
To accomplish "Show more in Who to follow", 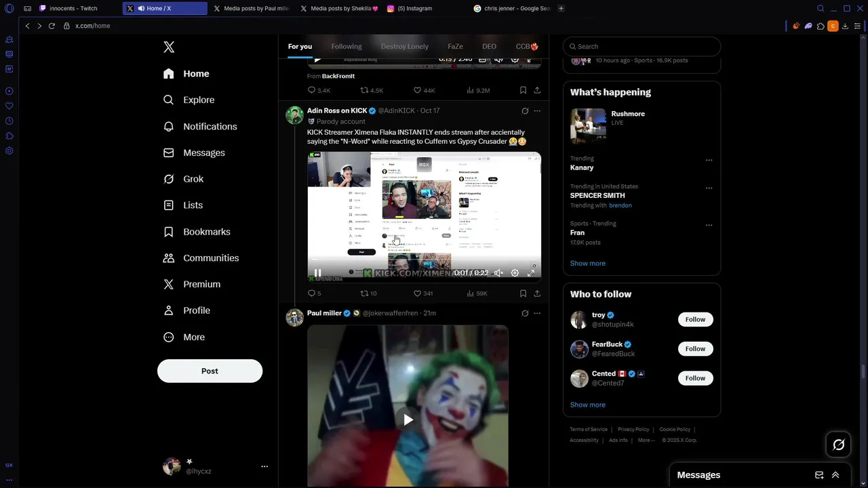I will (x=588, y=405).
